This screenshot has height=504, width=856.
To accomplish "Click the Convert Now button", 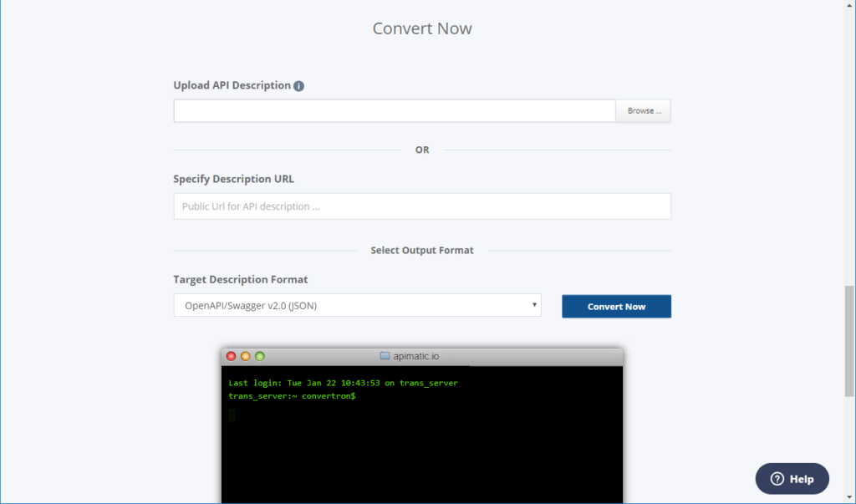I will [x=616, y=306].
